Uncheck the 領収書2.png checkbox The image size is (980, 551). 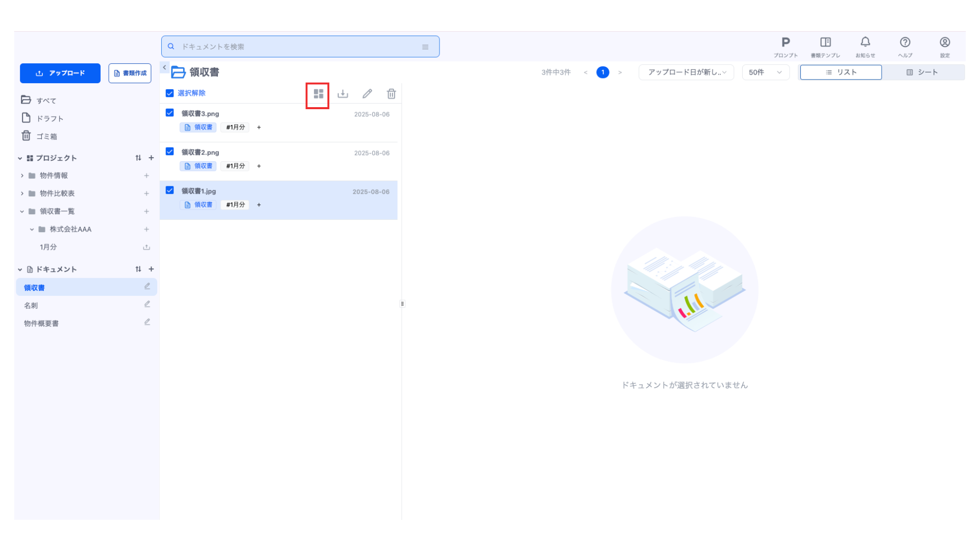click(170, 152)
